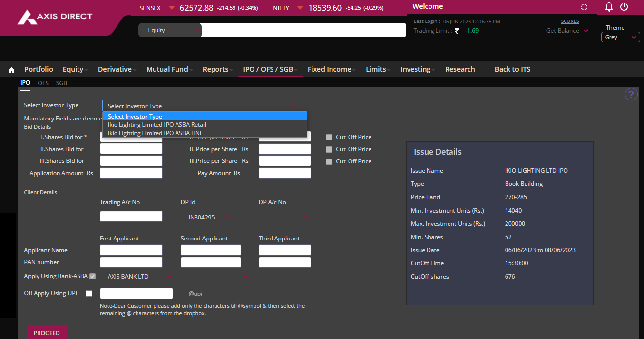Switch to the OFS tab

point(43,83)
